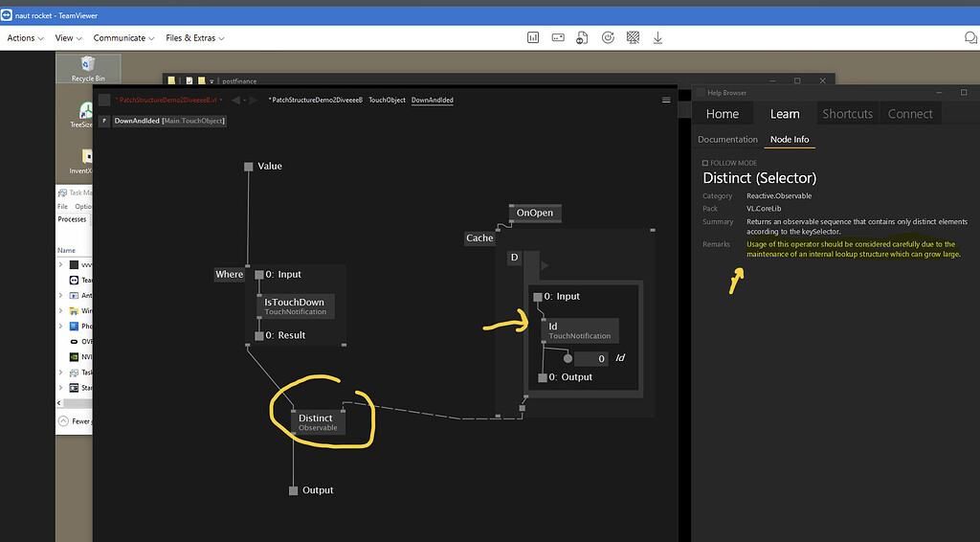Go to the TouchObject breadcrumb
This screenshot has height=542, width=980.
[387, 100]
